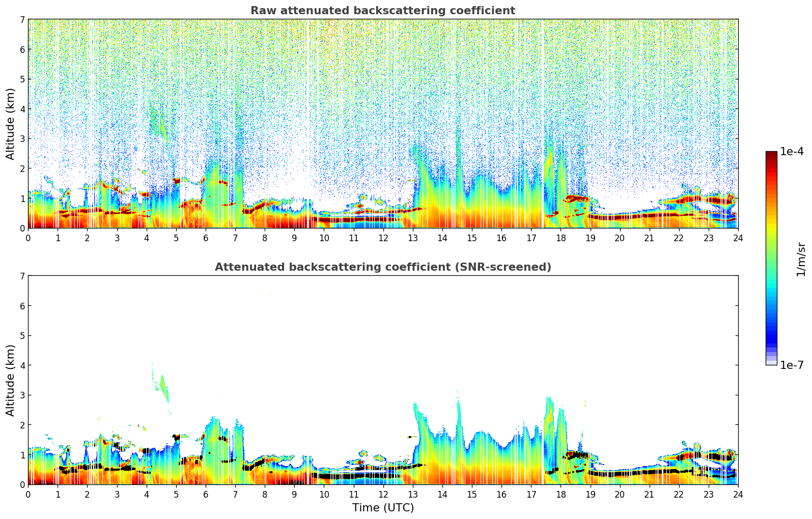Pick the pale white bottom of the colorbar
812x519 pixels.
pos(771,362)
